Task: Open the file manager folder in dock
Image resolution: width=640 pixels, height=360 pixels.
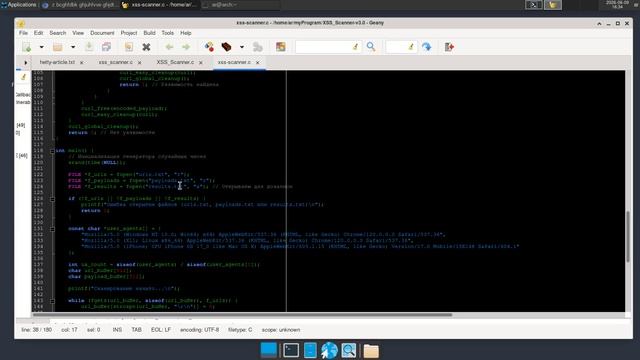Action: (x=371, y=351)
